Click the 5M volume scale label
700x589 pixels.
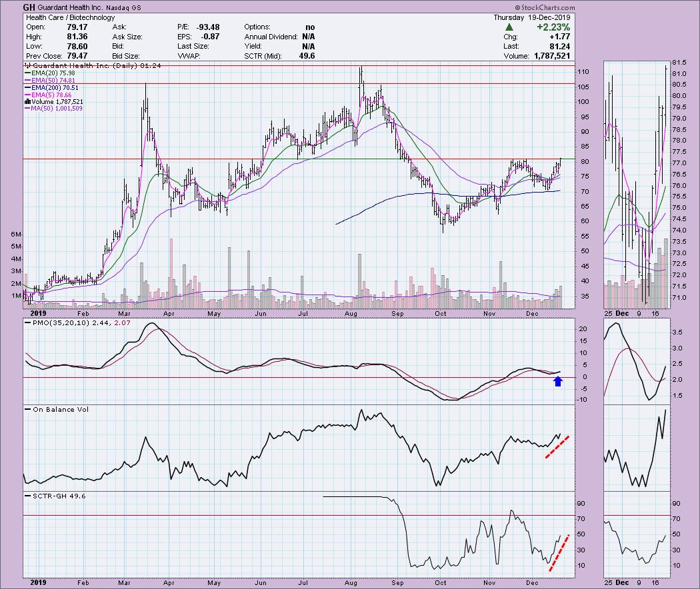[x=17, y=247]
